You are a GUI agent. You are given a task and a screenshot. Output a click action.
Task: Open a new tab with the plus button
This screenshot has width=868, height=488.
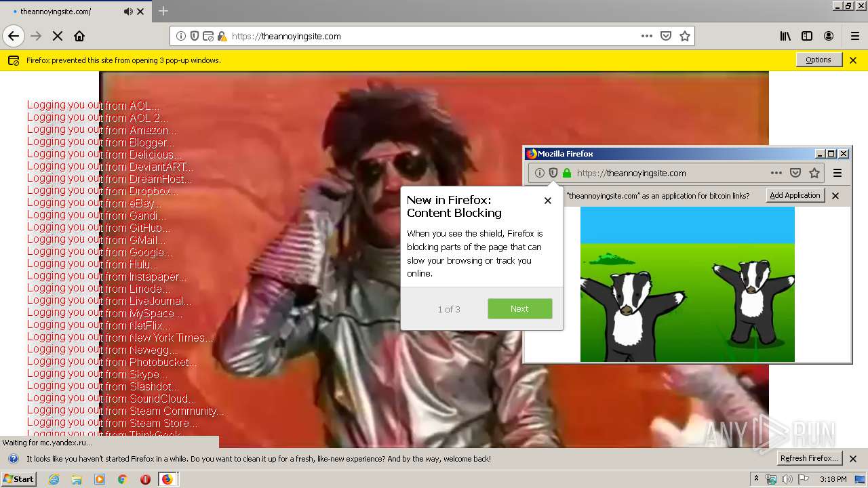(163, 11)
